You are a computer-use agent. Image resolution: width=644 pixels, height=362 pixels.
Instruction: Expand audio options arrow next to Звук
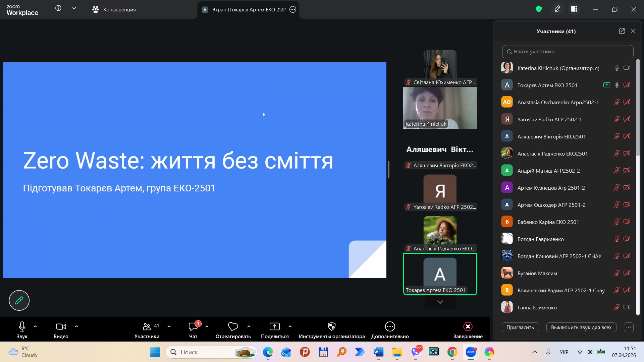35,326
